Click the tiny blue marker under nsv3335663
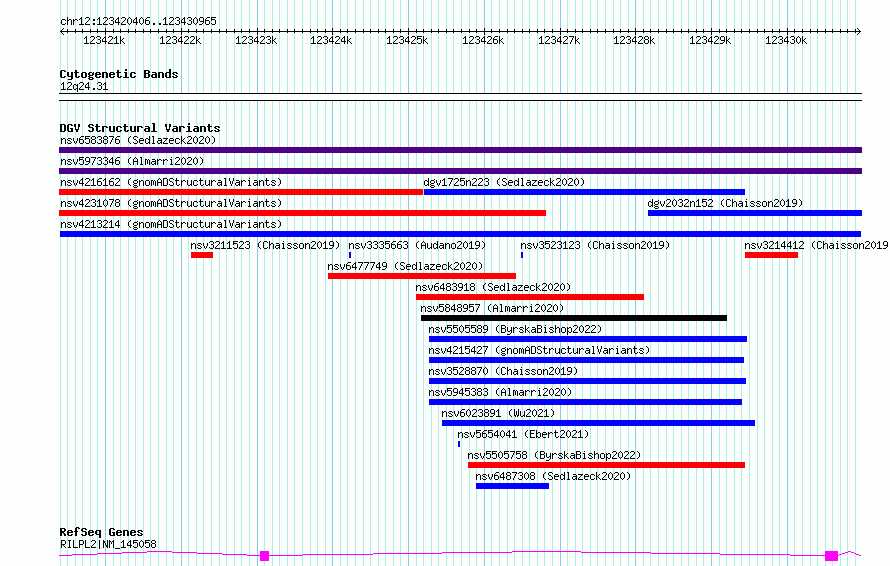Screen dimensions: 890x566 [350, 255]
